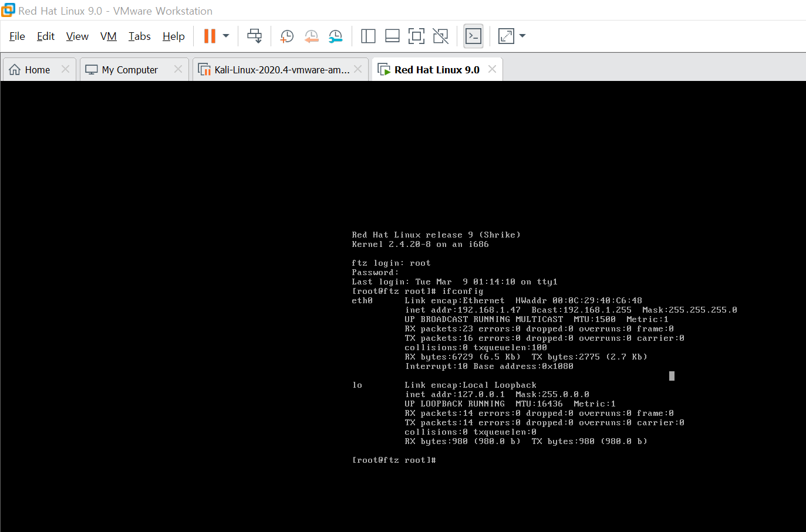Click the MTU:16436 value
This screenshot has width=806, height=532.
point(539,404)
